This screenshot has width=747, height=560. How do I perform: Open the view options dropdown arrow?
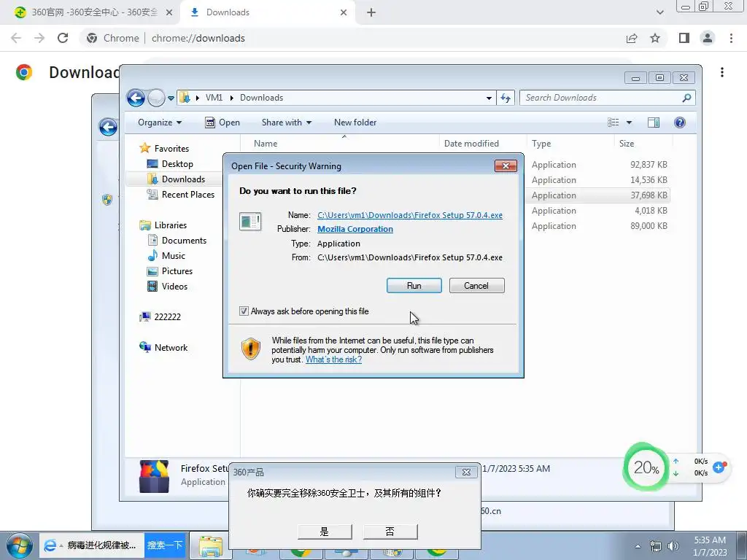[x=629, y=122]
